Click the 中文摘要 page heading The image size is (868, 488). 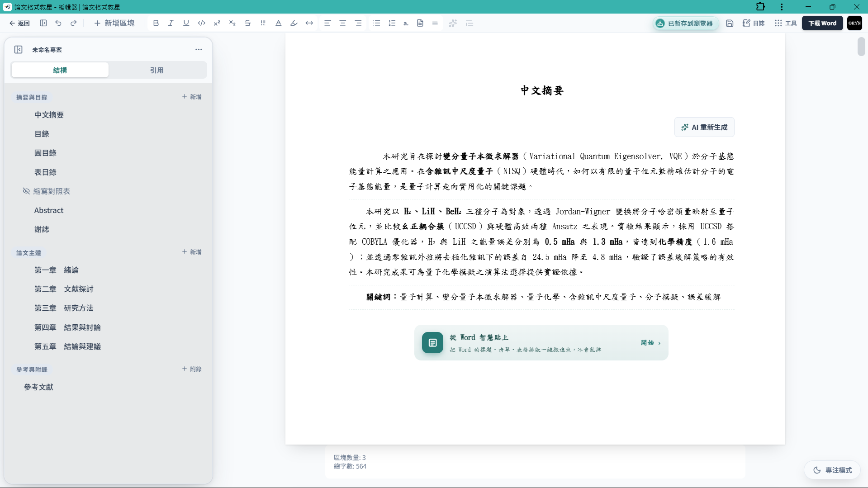[542, 90]
